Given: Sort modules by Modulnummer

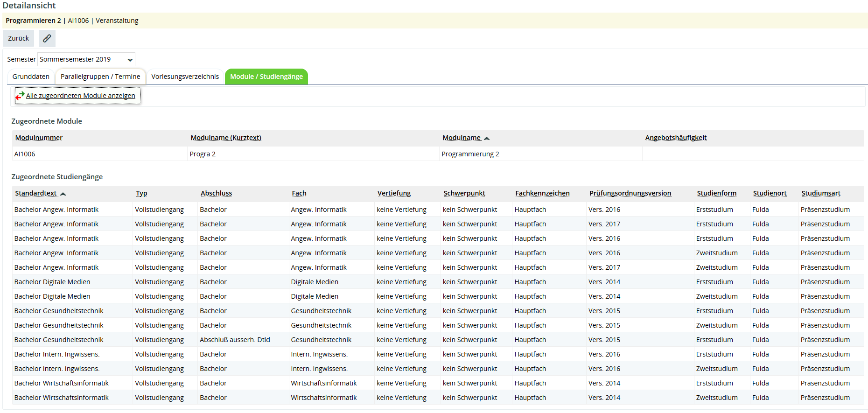Looking at the screenshot, I should [39, 138].
